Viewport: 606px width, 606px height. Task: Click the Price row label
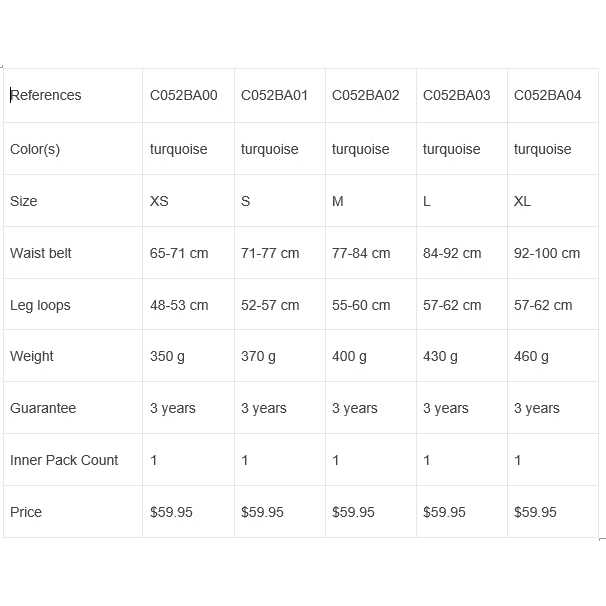pos(26,512)
